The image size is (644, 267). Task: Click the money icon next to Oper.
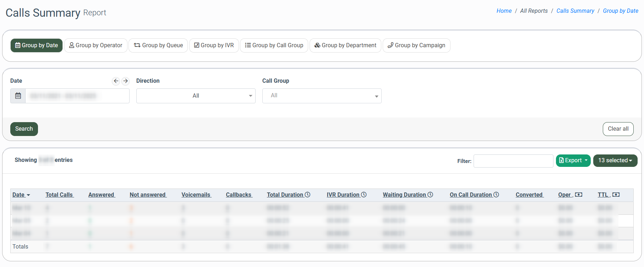pos(579,195)
